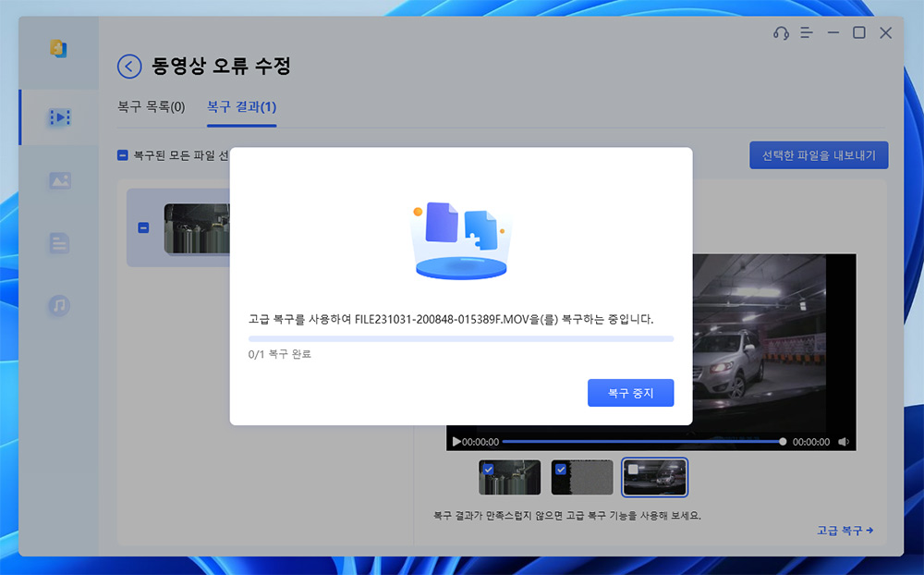Click the repair progress bar in dialog

point(461,339)
